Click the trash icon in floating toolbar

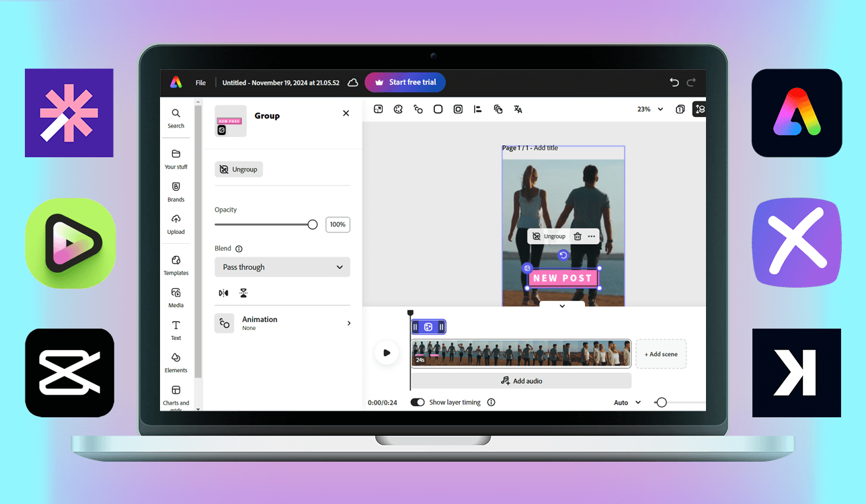coord(578,237)
